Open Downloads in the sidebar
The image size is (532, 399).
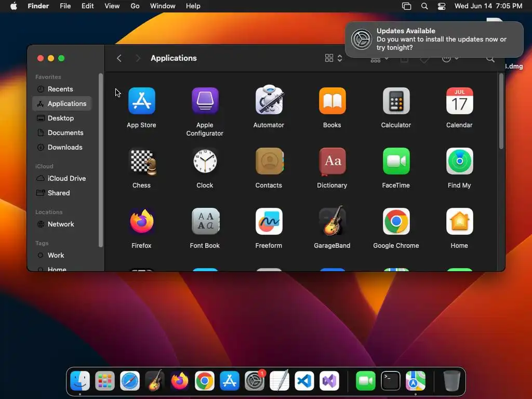tap(62, 147)
